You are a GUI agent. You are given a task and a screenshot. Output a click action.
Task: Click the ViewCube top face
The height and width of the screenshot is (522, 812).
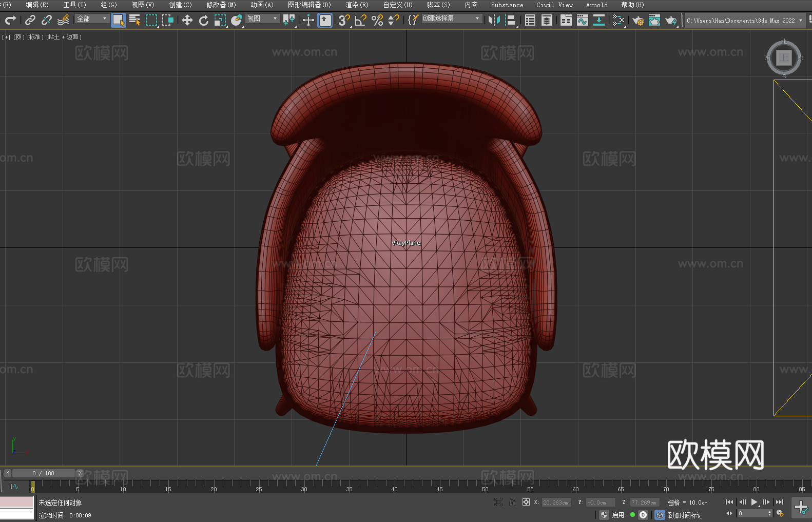pos(784,57)
